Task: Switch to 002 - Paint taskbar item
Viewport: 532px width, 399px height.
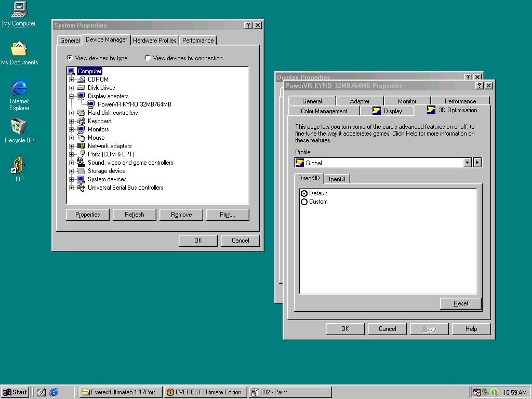Action: 290,392
